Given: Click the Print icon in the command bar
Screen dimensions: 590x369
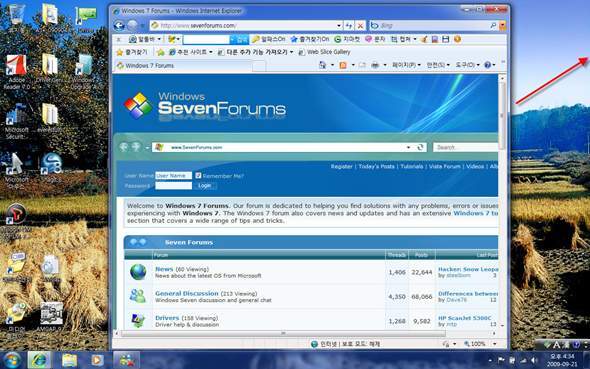Looking at the screenshot, I should tap(375, 65).
